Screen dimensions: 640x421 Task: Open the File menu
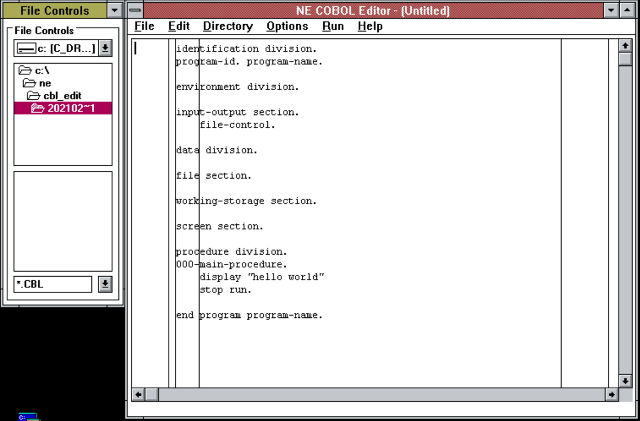point(144,26)
